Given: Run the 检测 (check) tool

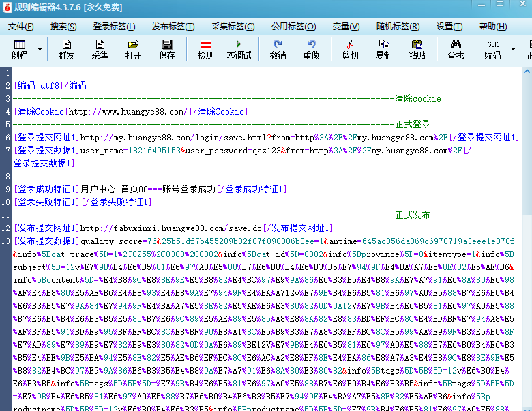Looking at the screenshot, I should coord(205,49).
